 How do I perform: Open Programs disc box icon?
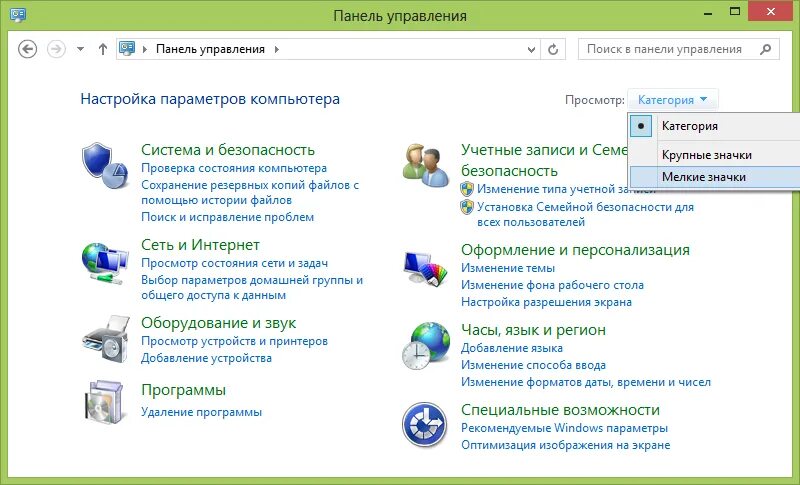104,402
